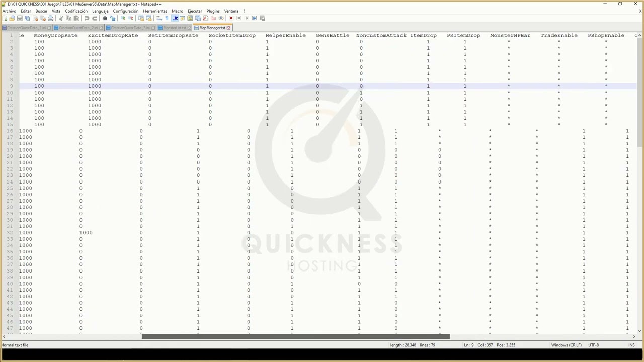Click line number 32 in the margin

point(10,233)
